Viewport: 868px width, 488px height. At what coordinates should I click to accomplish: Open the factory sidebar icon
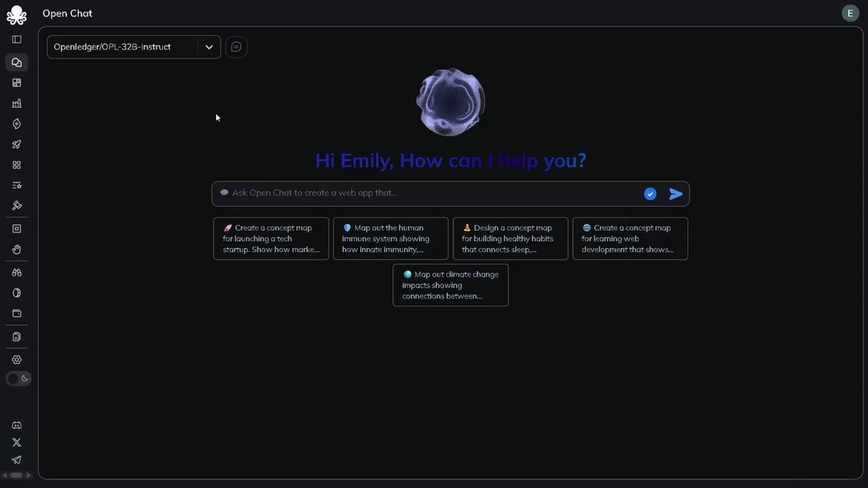(17, 103)
